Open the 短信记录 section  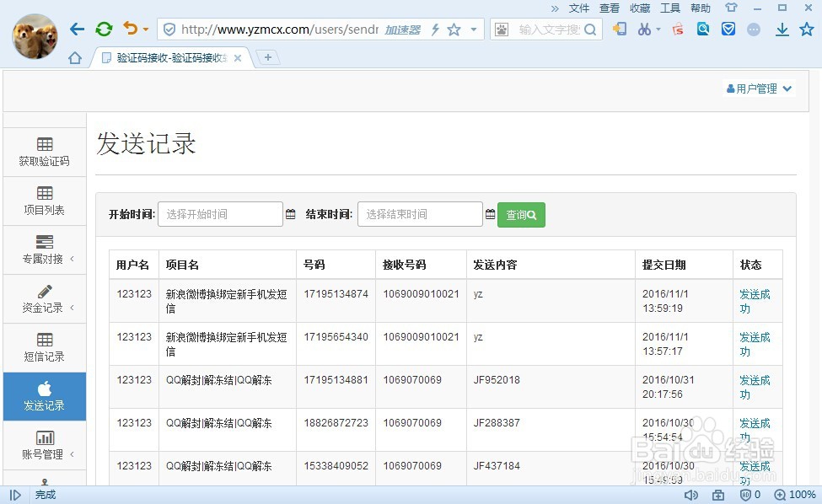point(44,348)
